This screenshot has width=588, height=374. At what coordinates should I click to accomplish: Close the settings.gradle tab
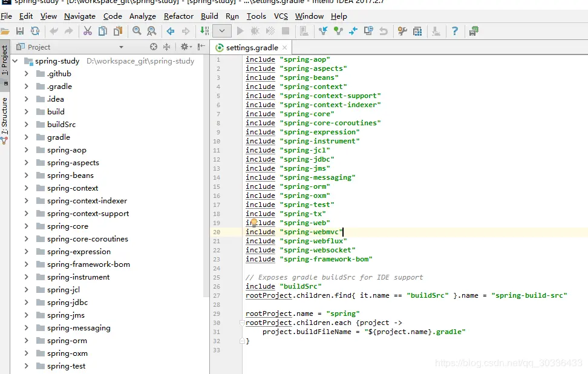click(285, 48)
